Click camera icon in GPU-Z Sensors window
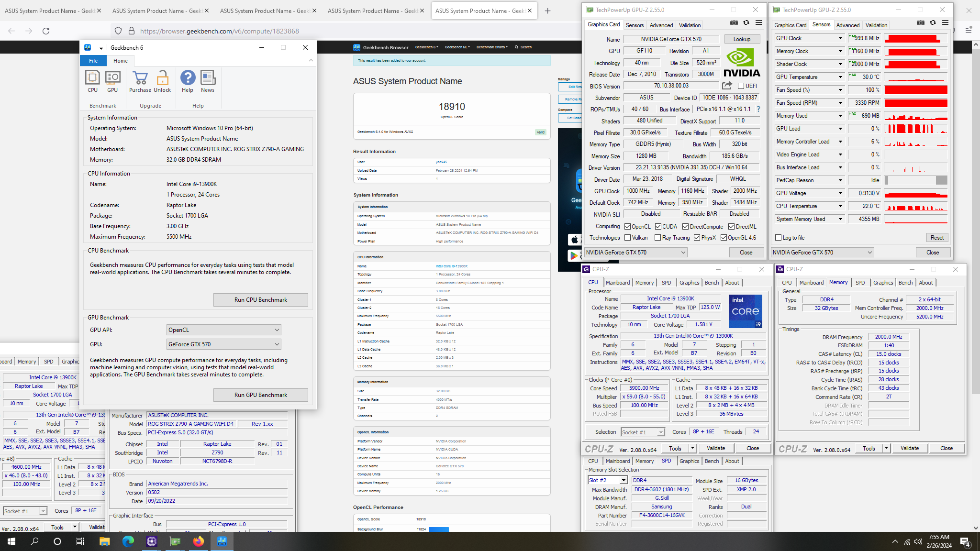The width and height of the screenshot is (980, 551). pyautogui.click(x=921, y=22)
